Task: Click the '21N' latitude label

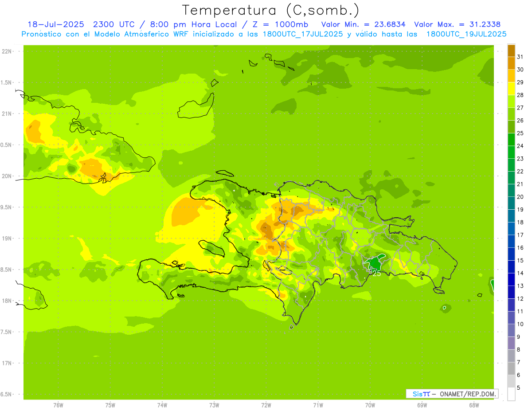Action: coord(7,114)
